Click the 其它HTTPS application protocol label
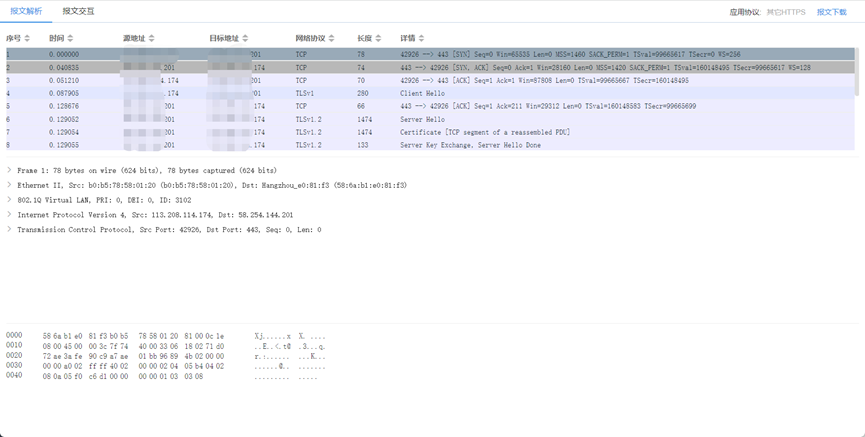This screenshot has width=865, height=437. [786, 12]
